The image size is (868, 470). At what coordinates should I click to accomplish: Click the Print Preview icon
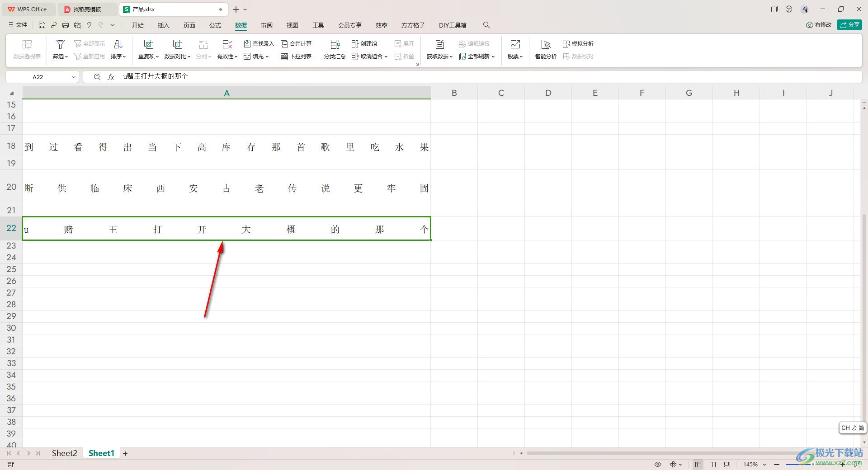point(77,25)
